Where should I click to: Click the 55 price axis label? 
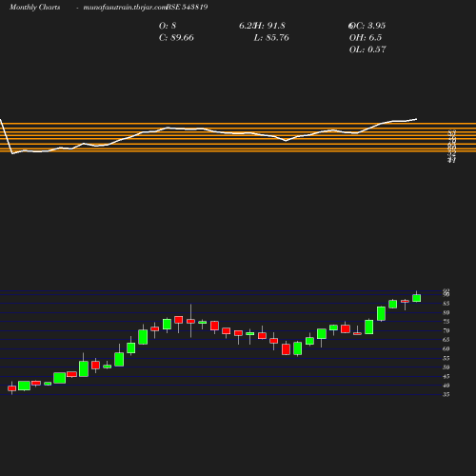446,358
